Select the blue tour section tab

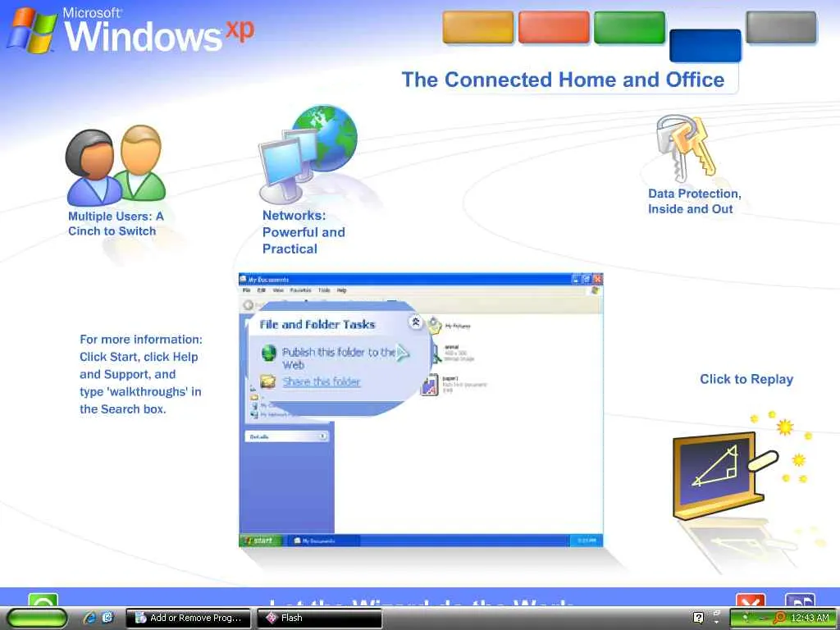coord(705,46)
